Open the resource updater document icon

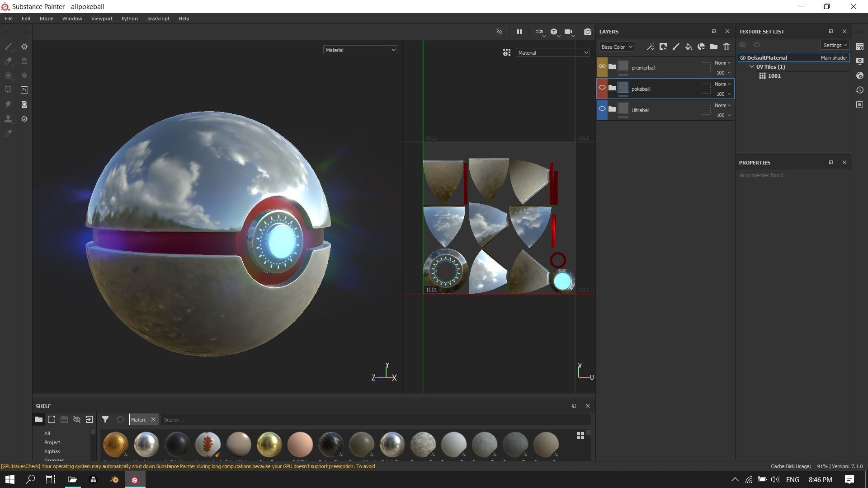(x=24, y=104)
